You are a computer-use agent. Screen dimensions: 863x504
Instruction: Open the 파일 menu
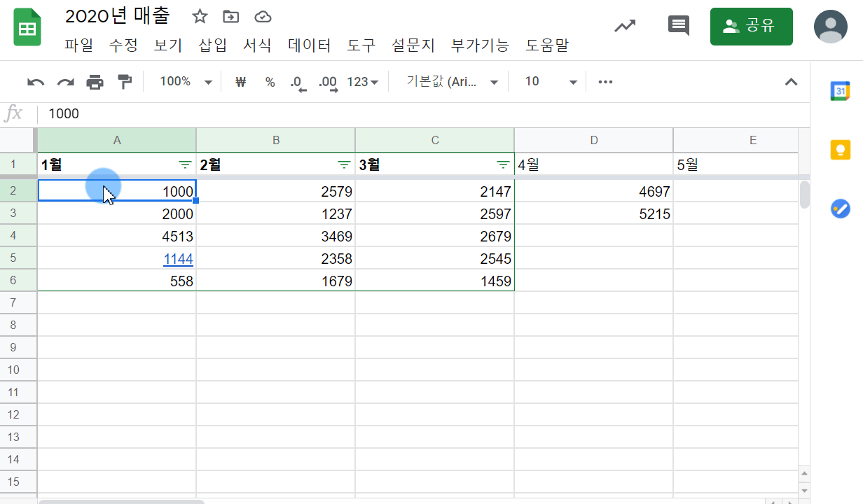click(78, 45)
